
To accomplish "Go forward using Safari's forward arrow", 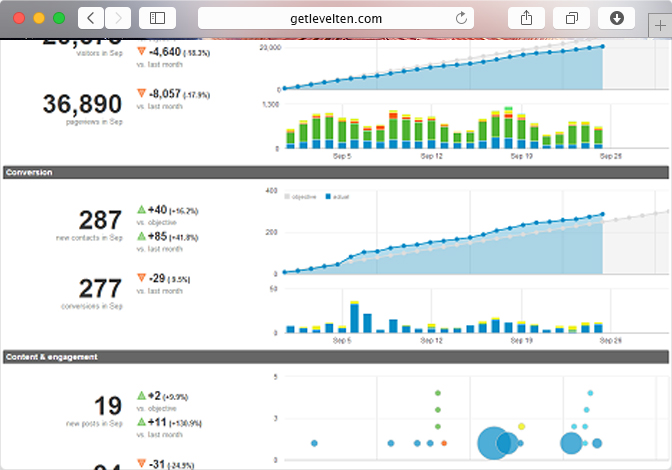I will pyautogui.click(x=118, y=18).
